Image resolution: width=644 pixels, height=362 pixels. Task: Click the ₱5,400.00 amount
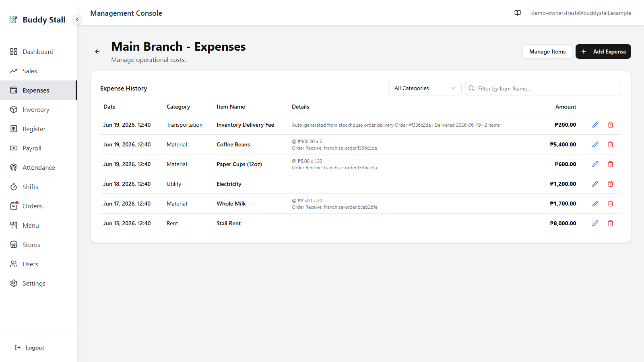563,144
